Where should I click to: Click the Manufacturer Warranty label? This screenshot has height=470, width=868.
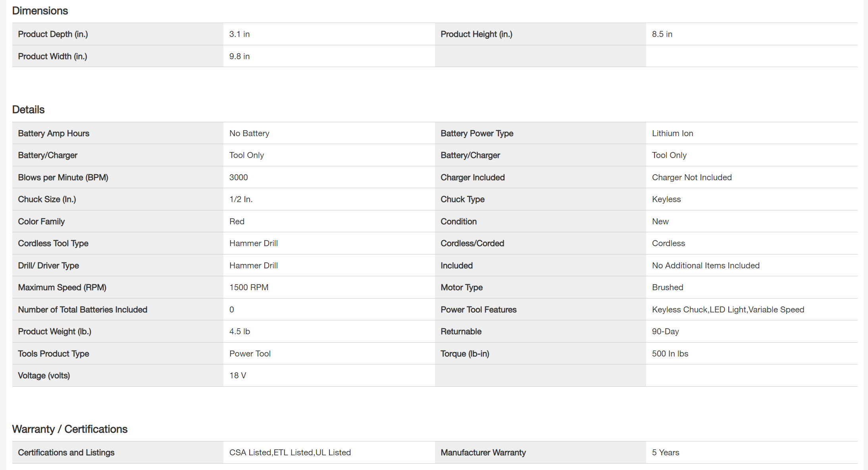[x=483, y=453]
